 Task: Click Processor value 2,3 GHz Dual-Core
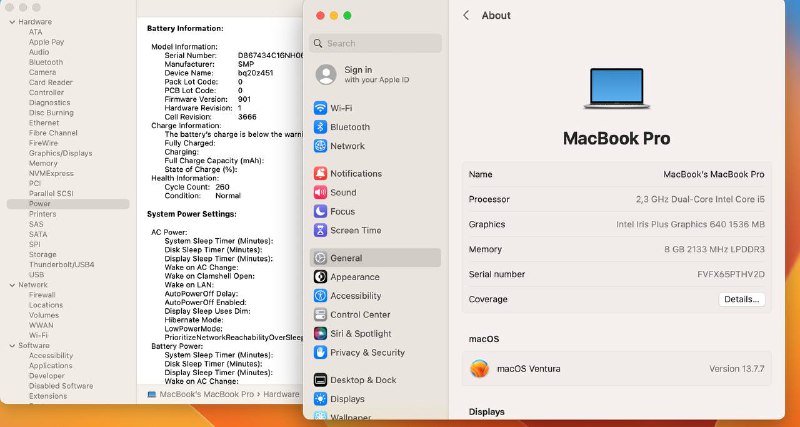[x=701, y=199]
